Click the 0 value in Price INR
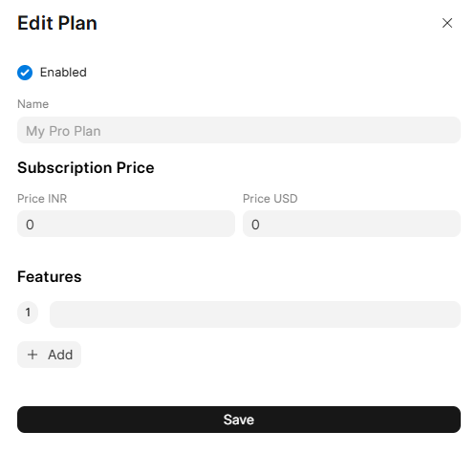The image size is (476, 453). pyautogui.click(x=30, y=225)
